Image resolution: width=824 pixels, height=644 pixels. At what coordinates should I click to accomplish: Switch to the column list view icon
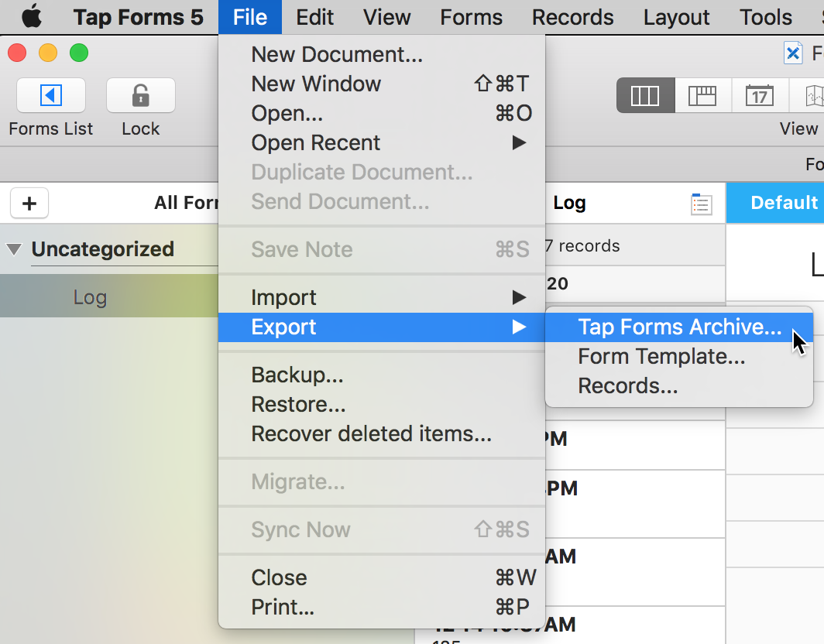645,96
